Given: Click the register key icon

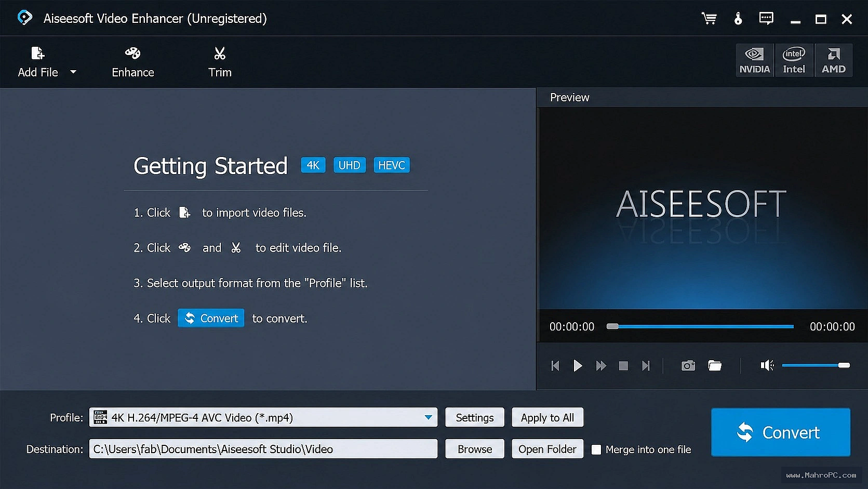Looking at the screenshot, I should [x=738, y=19].
